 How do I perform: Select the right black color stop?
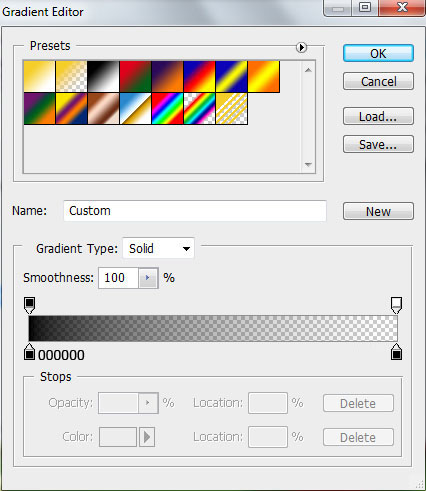(396, 352)
